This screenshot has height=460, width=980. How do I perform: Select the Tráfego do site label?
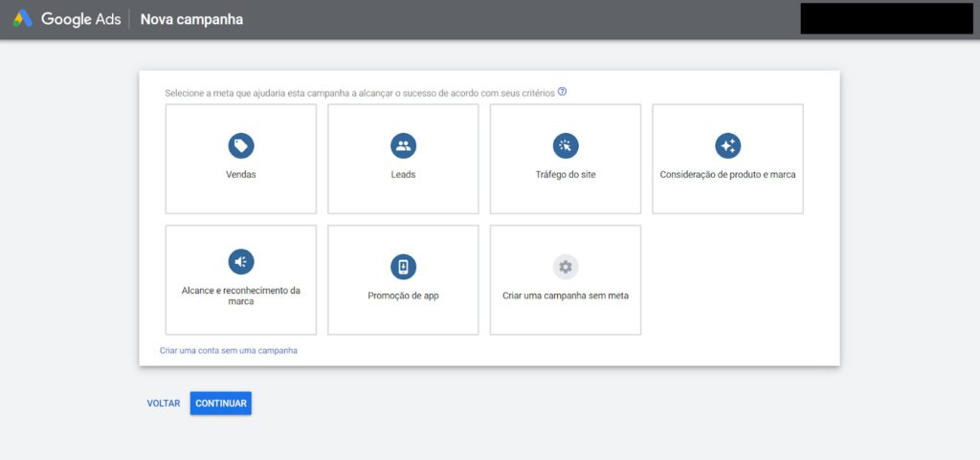(566, 175)
